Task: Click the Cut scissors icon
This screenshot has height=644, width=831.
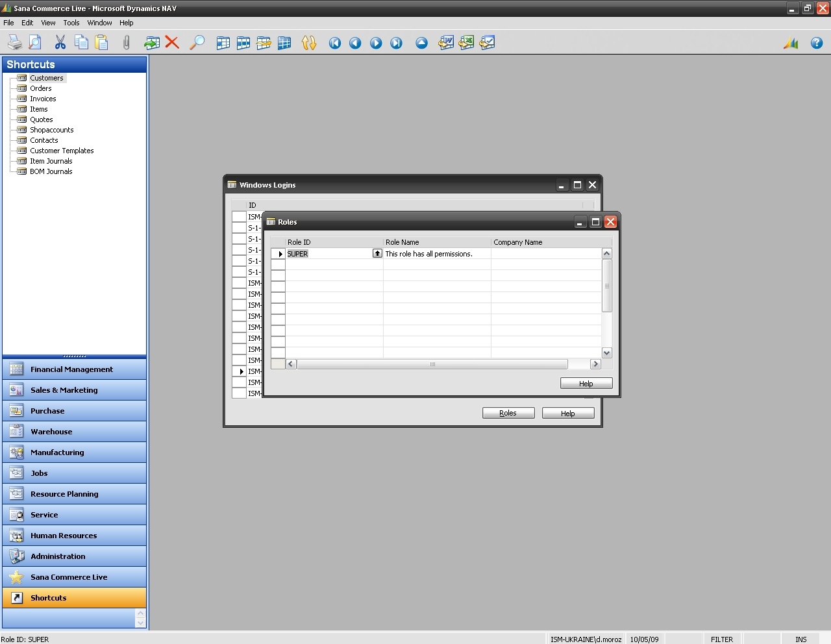Action: click(x=60, y=43)
